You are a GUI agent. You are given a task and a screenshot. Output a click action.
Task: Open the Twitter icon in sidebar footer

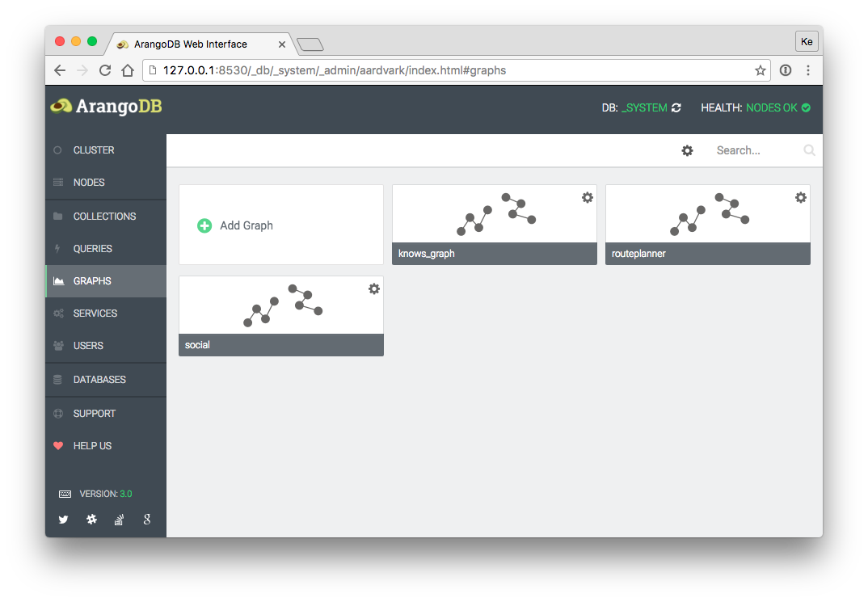point(63,520)
